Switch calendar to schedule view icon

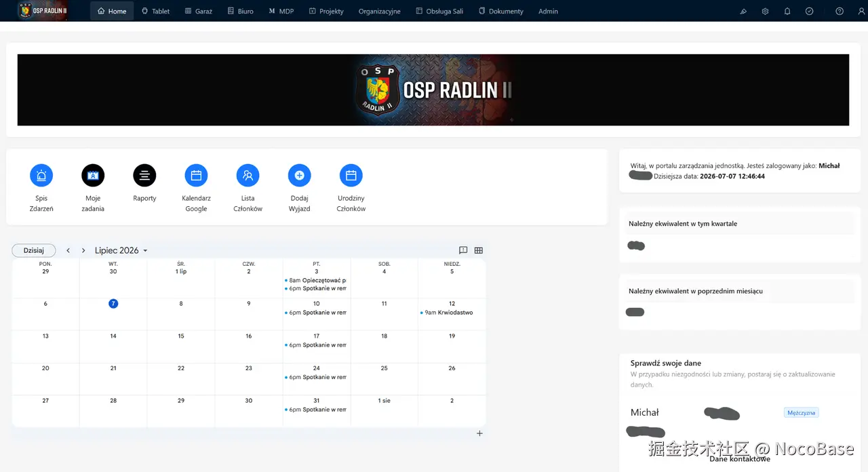point(463,250)
